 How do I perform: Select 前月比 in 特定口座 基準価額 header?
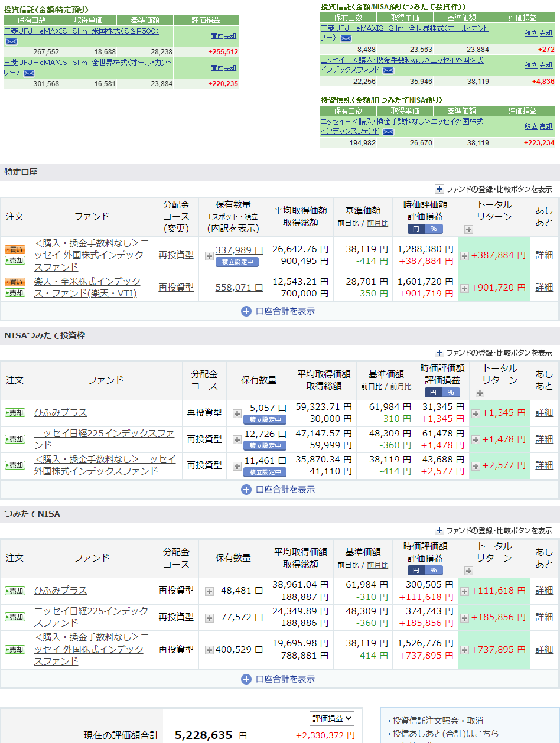coord(377,223)
